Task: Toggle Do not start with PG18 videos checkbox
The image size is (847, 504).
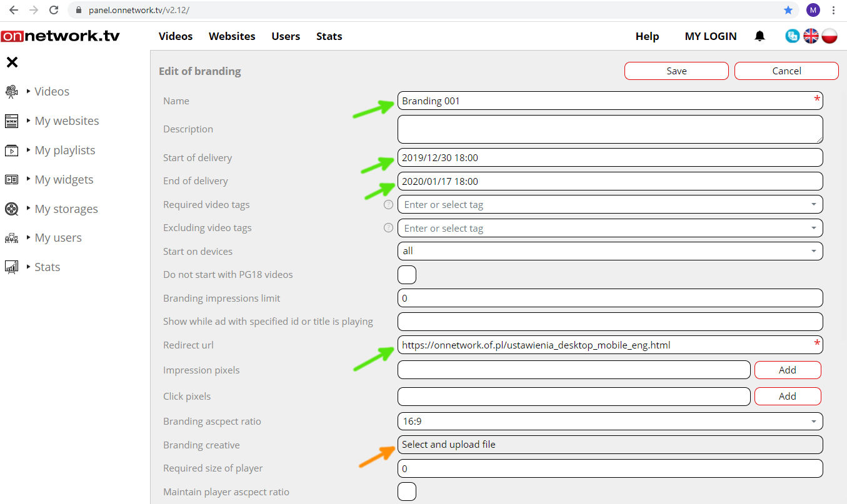Action: [x=407, y=275]
